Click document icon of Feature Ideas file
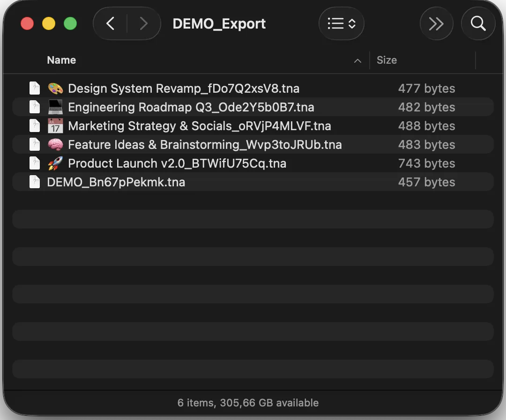 [x=35, y=144]
